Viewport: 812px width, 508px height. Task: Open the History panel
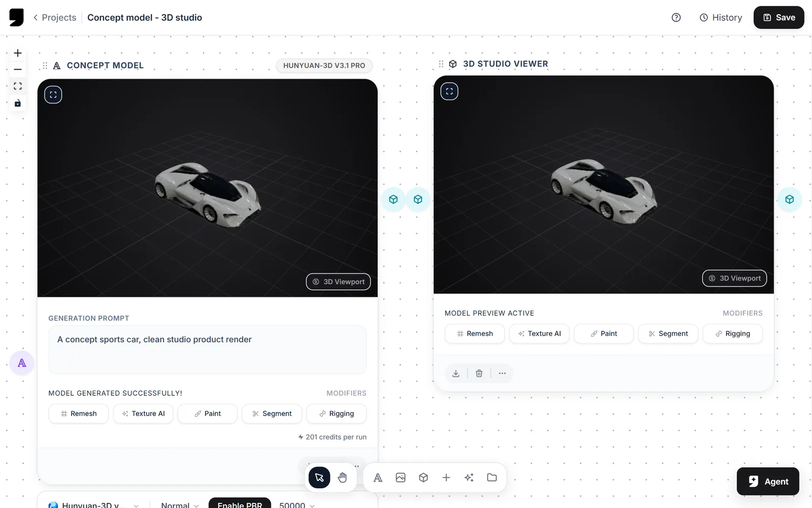click(721, 18)
